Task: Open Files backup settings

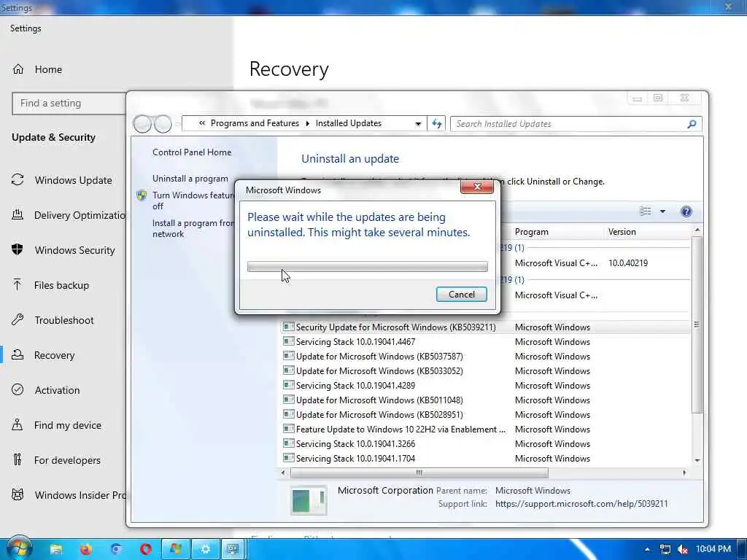Action: [x=50, y=285]
